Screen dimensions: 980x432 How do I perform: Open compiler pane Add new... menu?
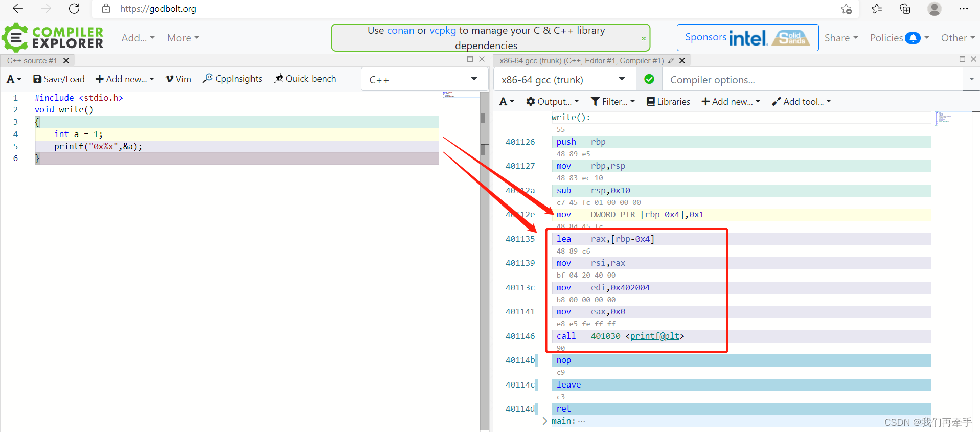[x=731, y=101]
